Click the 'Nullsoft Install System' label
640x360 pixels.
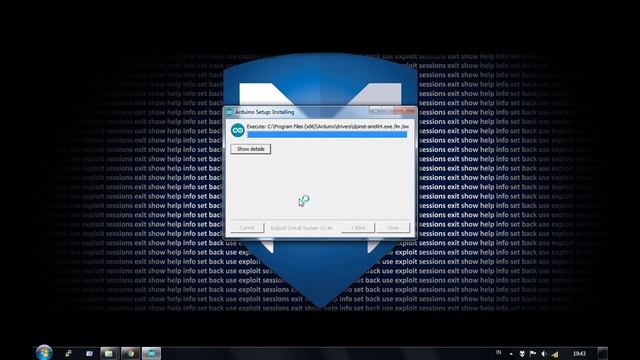pos(301,228)
